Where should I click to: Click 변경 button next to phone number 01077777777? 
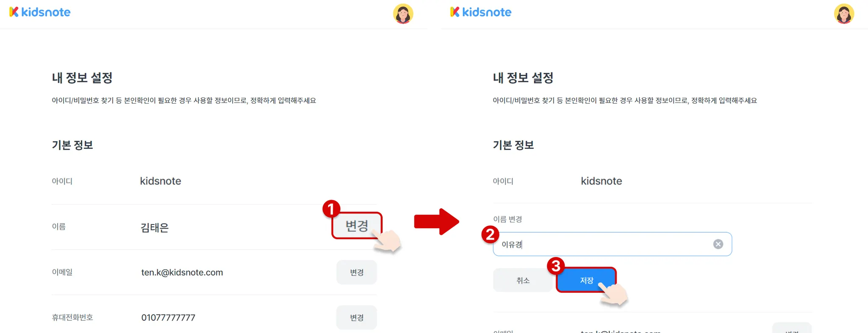tap(357, 317)
